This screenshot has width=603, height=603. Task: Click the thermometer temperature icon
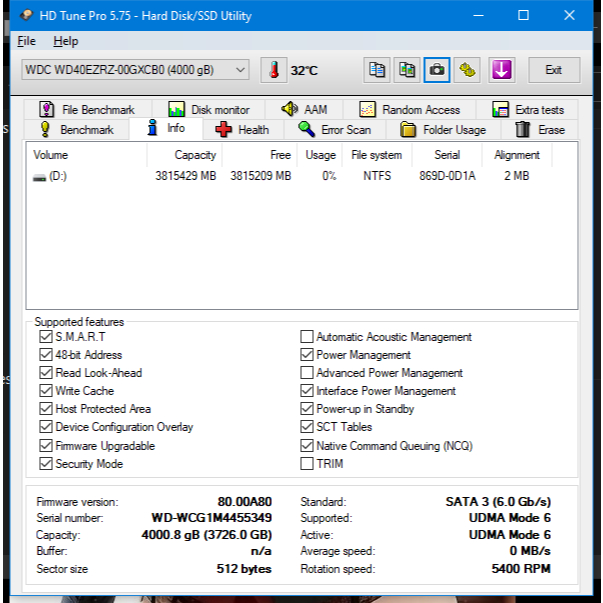pos(273,70)
